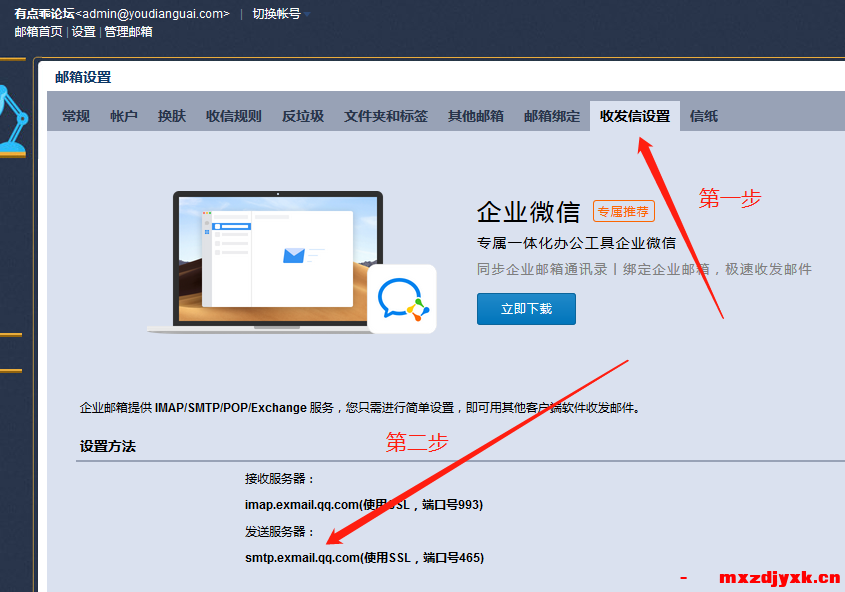Switch to the 帐户 tab

[x=123, y=116]
